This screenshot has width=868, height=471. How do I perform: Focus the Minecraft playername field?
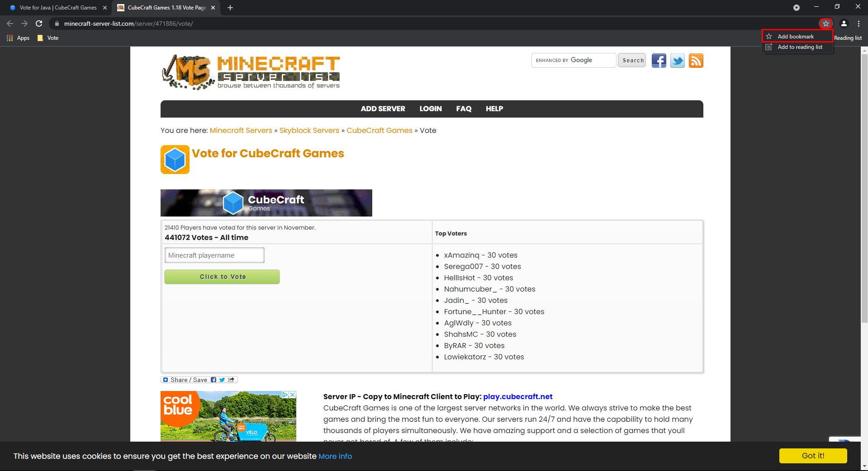pos(214,255)
